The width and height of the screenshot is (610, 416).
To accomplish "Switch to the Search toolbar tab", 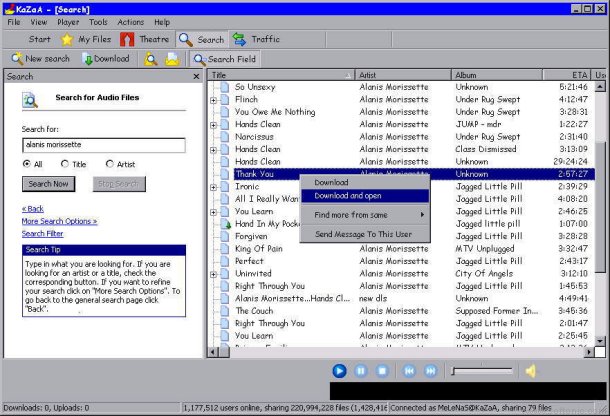I will (202, 39).
